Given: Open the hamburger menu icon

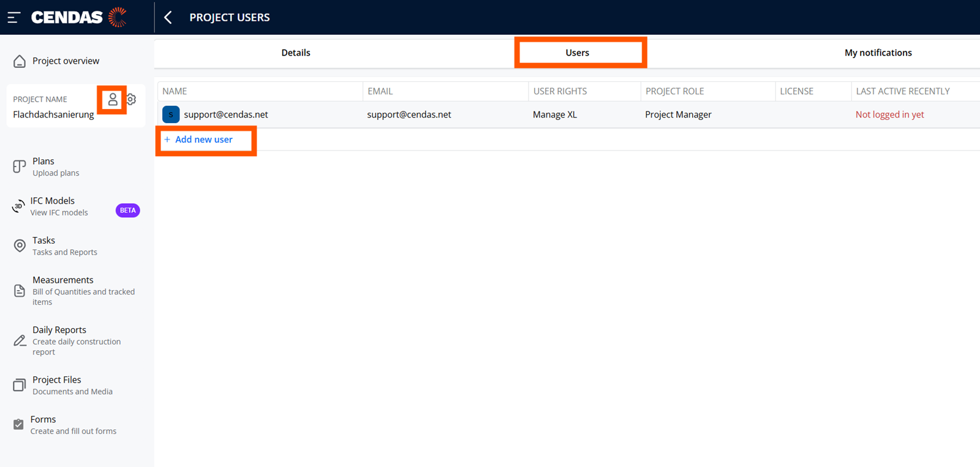Looking at the screenshot, I should click(x=14, y=17).
